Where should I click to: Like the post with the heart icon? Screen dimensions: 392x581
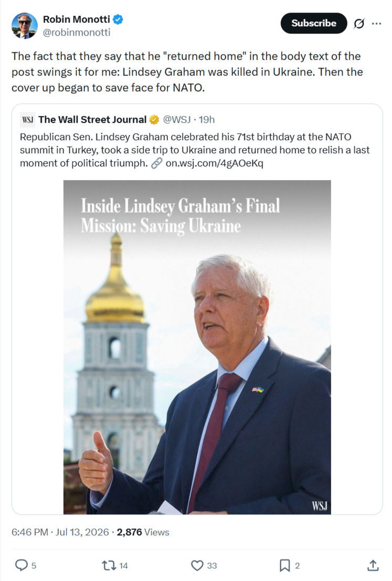pos(197,565)
